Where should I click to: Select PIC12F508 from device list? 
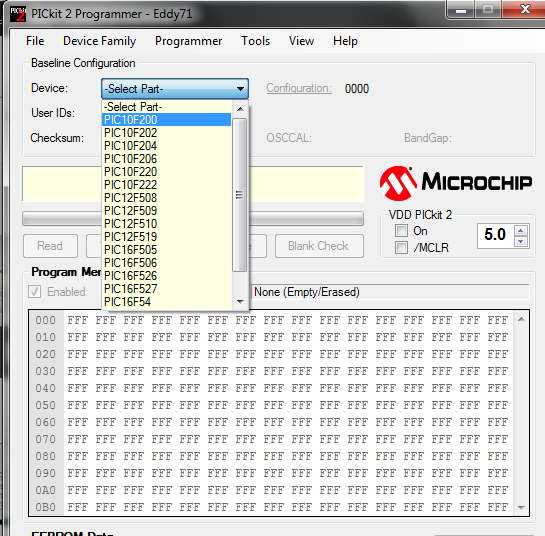coord(166,198)
